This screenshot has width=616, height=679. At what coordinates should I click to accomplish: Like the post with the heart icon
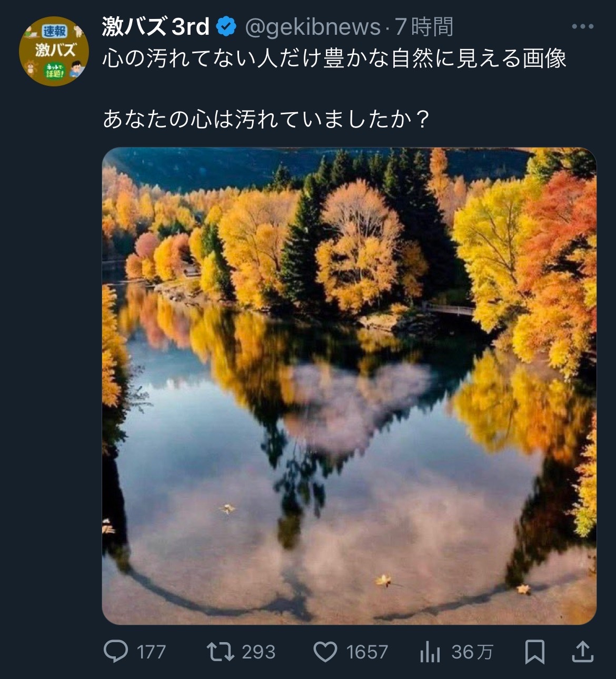(x=325, y=652)
